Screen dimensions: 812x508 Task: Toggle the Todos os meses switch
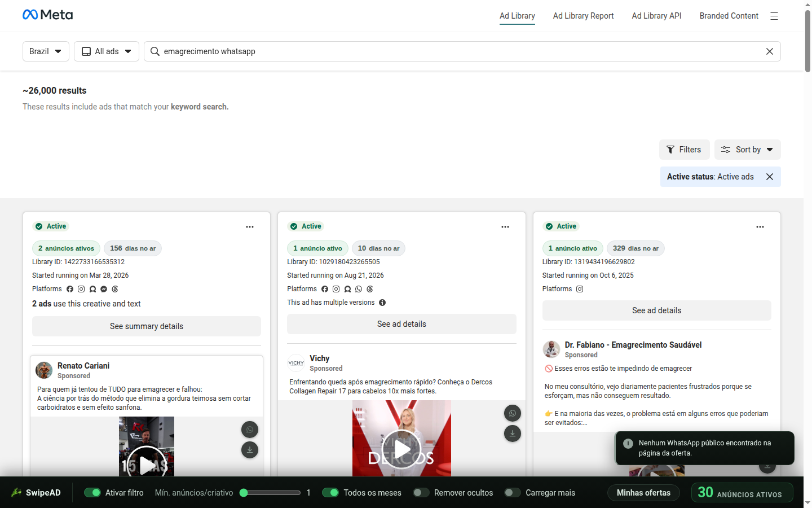tap(330, 493)
